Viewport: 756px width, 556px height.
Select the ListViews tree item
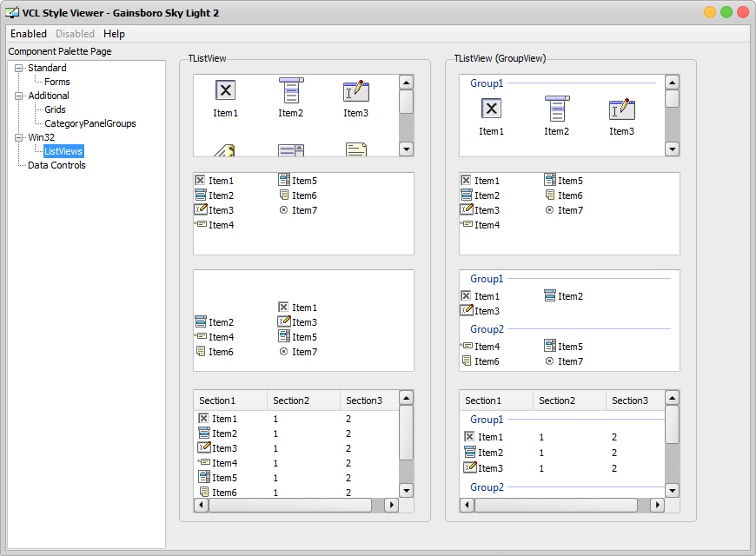click(63, 151)
